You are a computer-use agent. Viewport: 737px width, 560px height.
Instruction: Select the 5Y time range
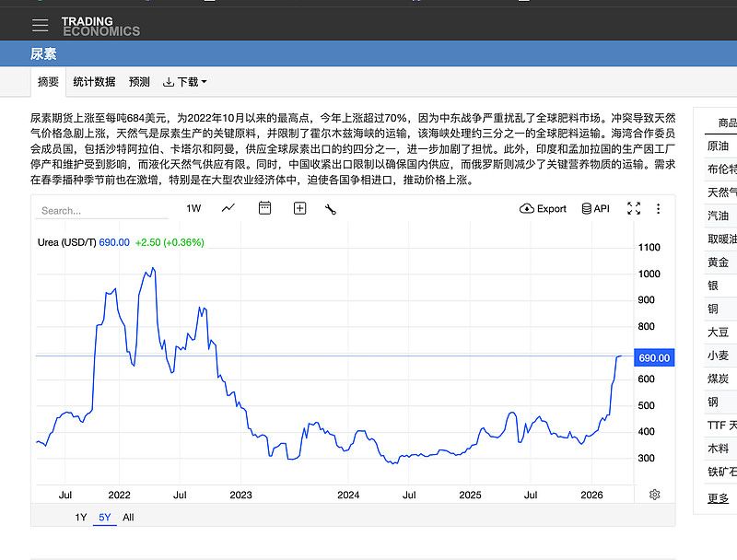(105, 517)
